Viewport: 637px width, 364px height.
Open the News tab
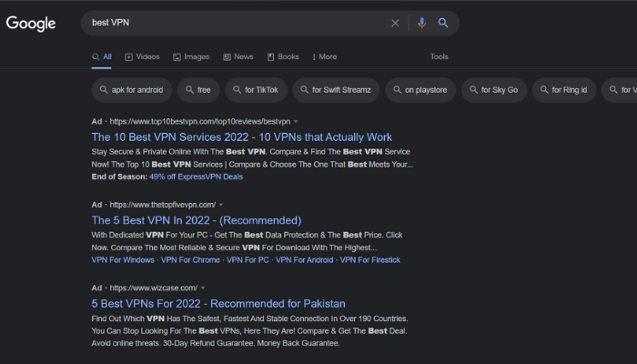coord(238,56)
